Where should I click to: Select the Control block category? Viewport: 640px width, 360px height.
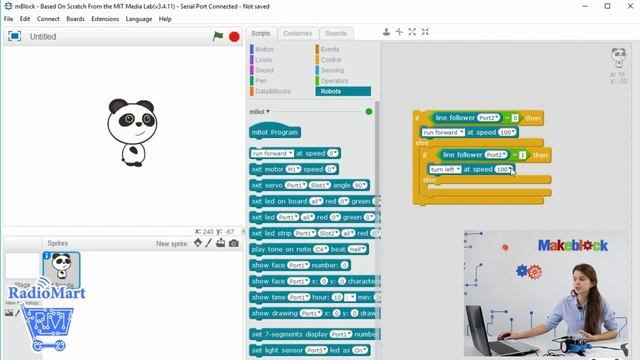331,60
